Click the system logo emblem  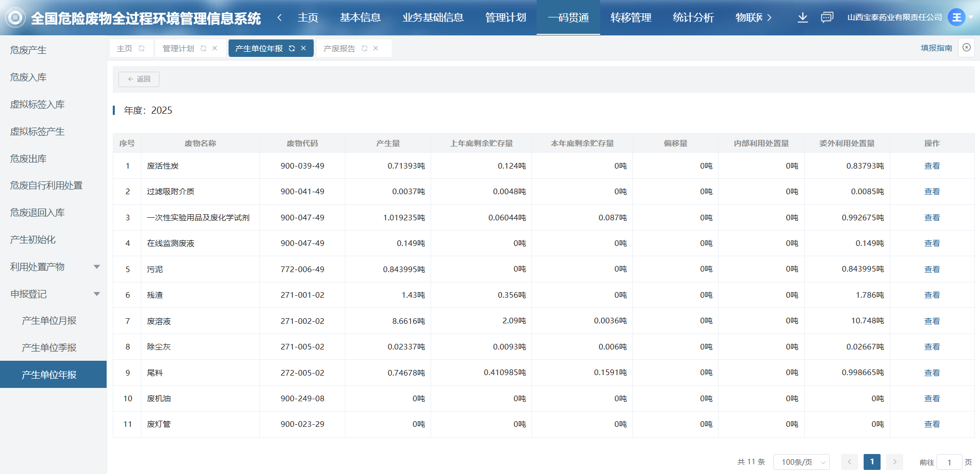(15, 17)
